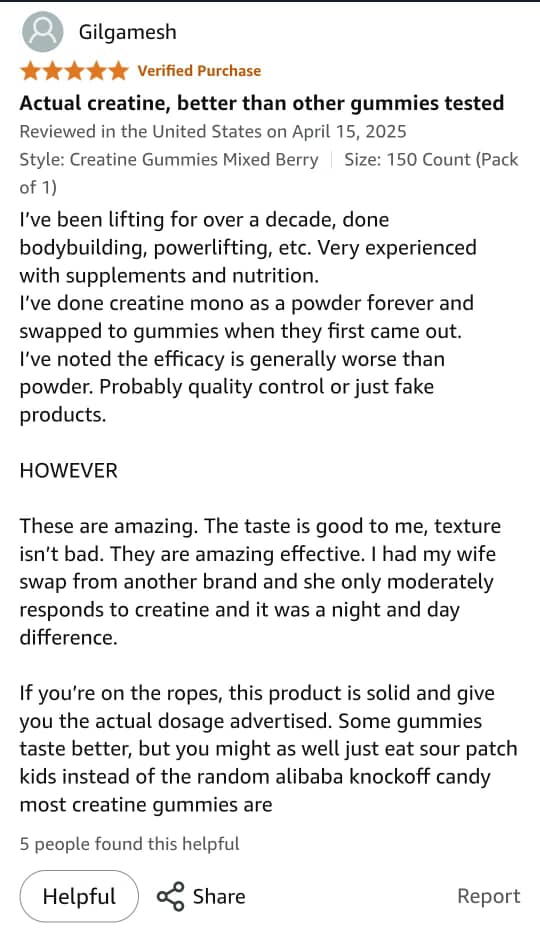Image resolution: width=540 pixels, height=941 pixels.
Task: Click the first star of the rating
Action: coord(31,71)
